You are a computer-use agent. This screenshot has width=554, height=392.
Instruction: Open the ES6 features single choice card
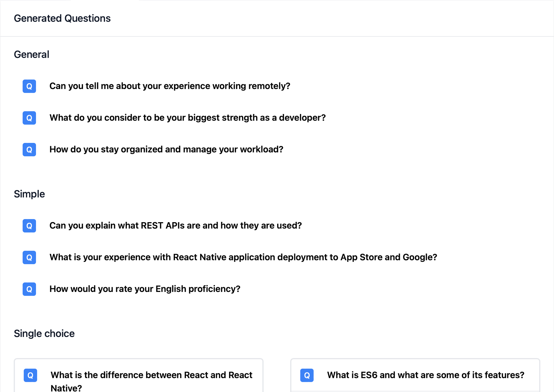[415, 375]
